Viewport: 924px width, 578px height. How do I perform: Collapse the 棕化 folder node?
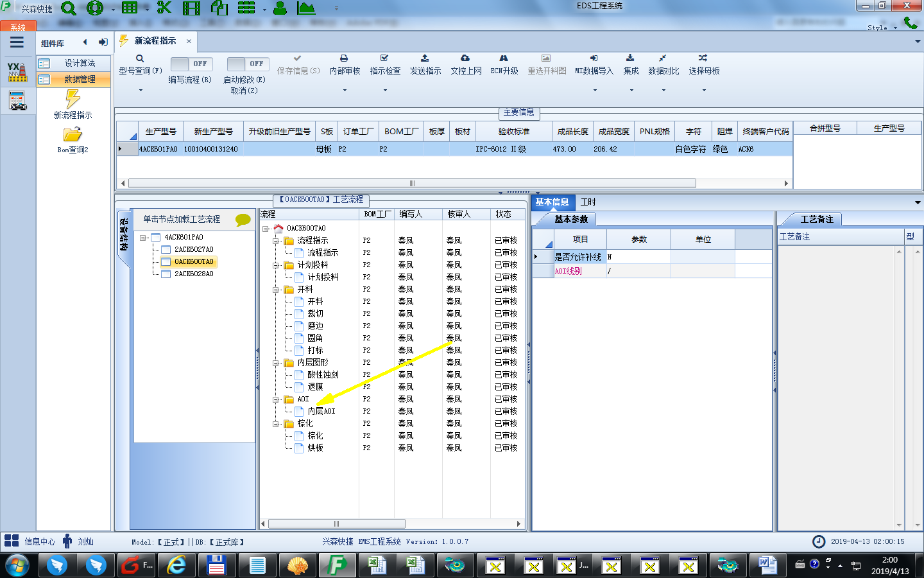(276, 424)
